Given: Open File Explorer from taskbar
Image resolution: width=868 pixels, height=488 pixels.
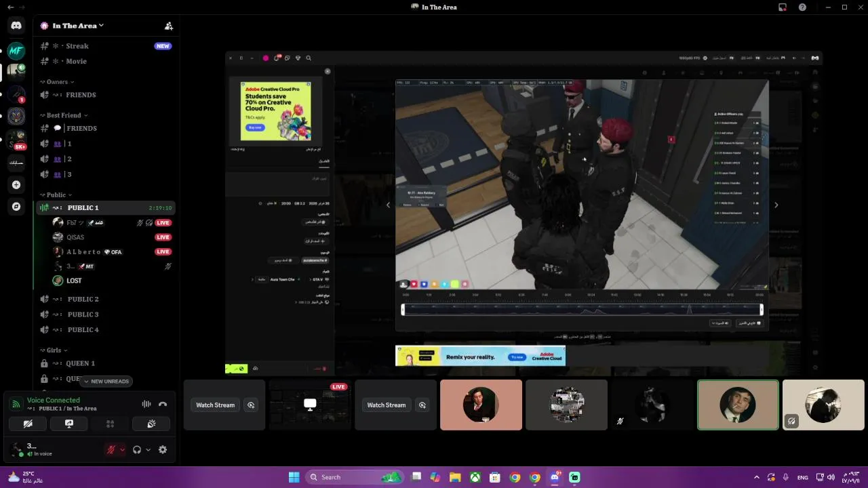Looking at the screenshot, I should pyautogui.click(x=454, y=477).
